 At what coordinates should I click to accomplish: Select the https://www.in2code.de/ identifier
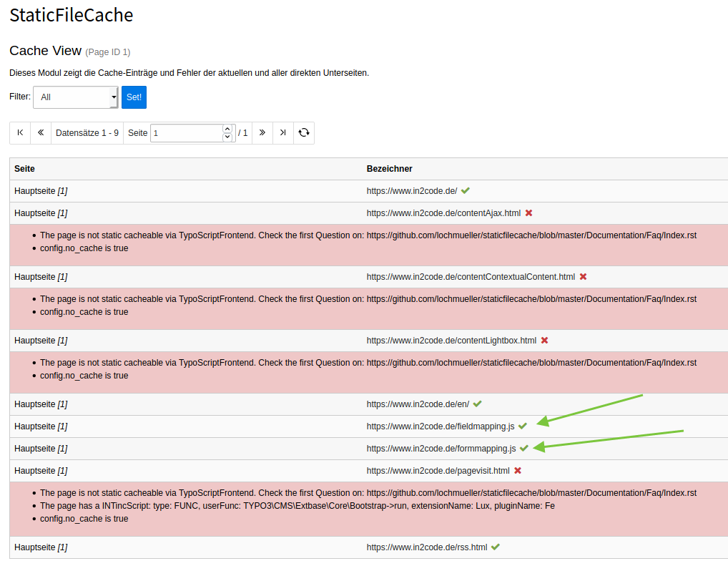click(x=412, y=191)
